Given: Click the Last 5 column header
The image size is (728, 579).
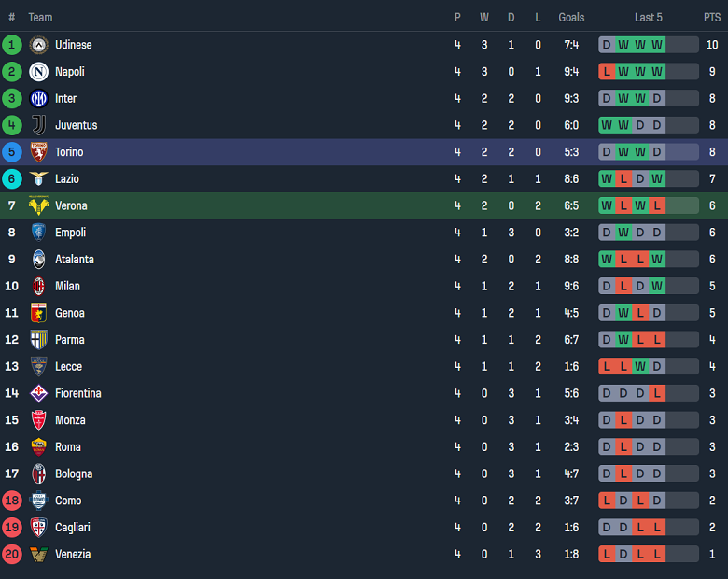Looking at the screenshot, I should (x=648, y=17).
